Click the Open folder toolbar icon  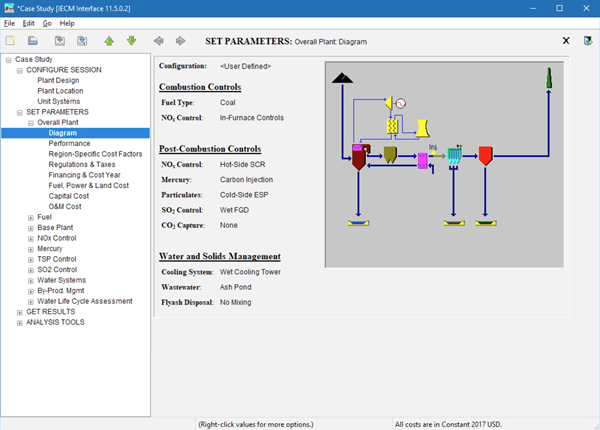(x=33, y=41)
